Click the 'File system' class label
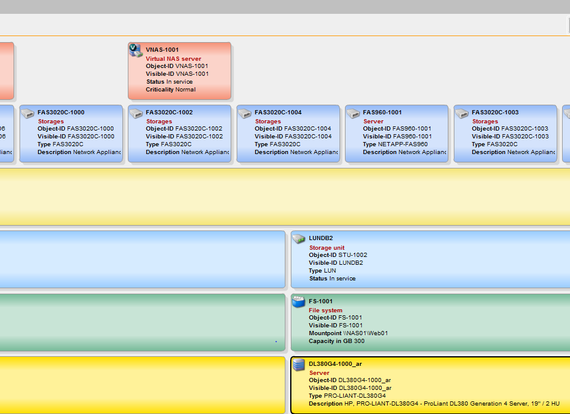Viewport: 570px width, 414px height. pos(325,310)
